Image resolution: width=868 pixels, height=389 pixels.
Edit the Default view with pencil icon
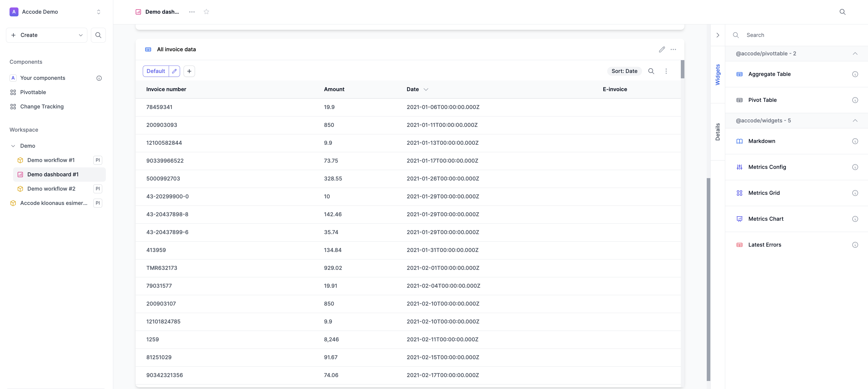[x=174, y=71]
